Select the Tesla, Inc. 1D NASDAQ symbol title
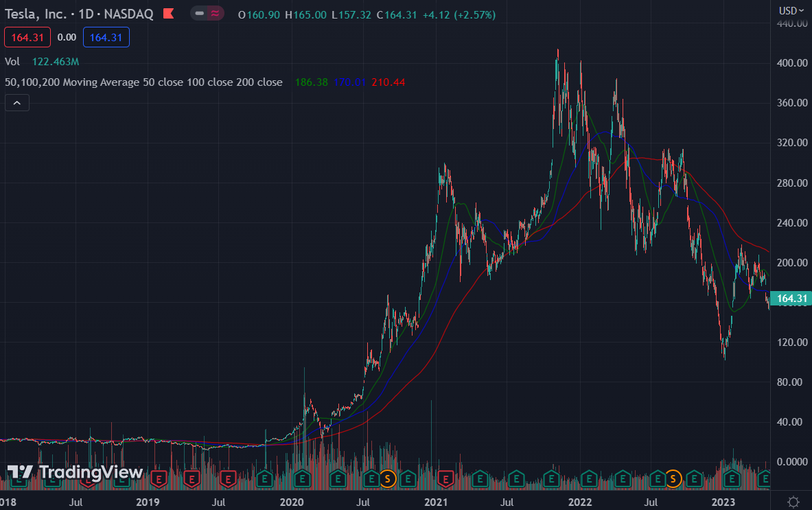Image resolution: width=812 pixels, height=510 pixels. pyautogui.click(x=79, y=14)
